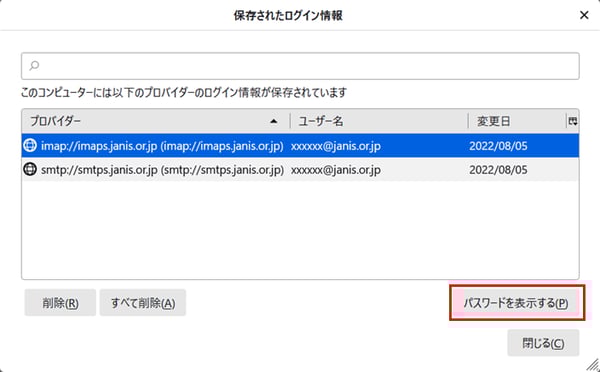Screen dimensions: 600x372
Task: Close the 保存されたログイン情報 dialog with X
Action: (584, 15)
